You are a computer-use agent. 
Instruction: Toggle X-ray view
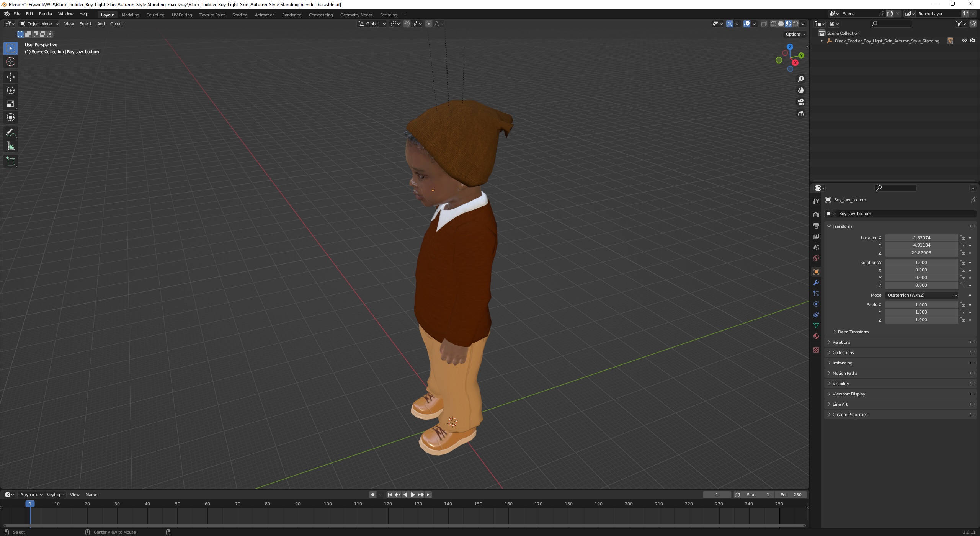tap(764, 24)
